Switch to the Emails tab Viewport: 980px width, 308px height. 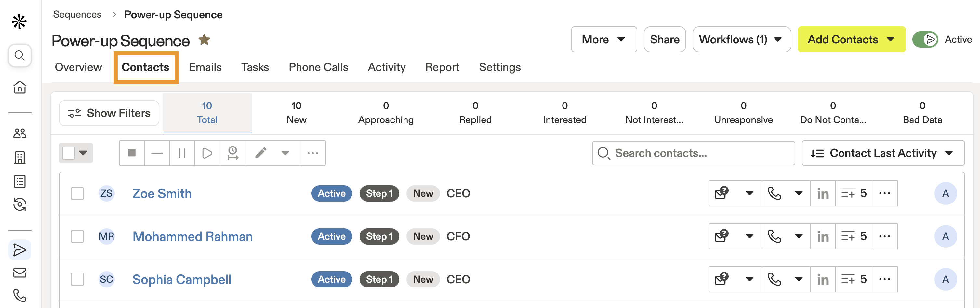pyautogui.click(x=205, y=67)
